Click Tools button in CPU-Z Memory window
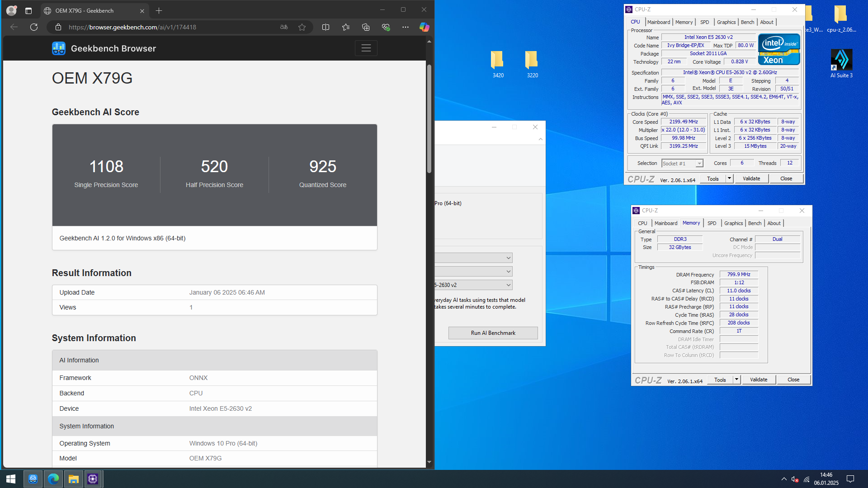The image size is (868, 488). coord(720,380)
